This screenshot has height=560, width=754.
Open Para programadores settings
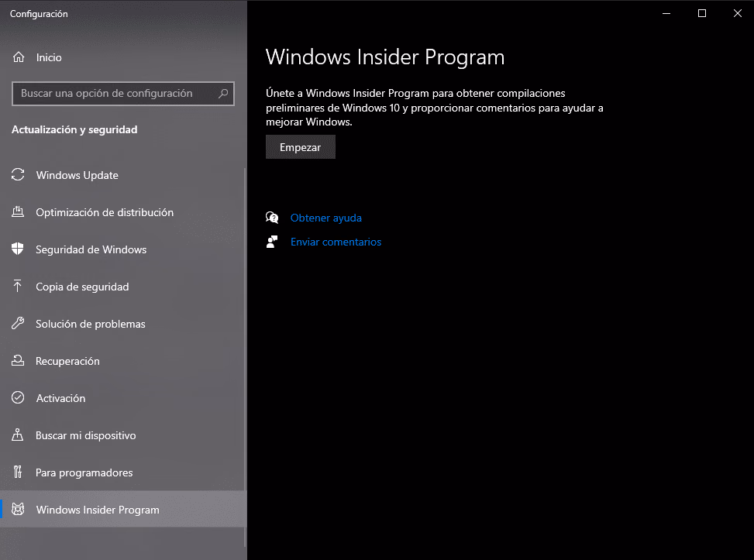(123, 472)
